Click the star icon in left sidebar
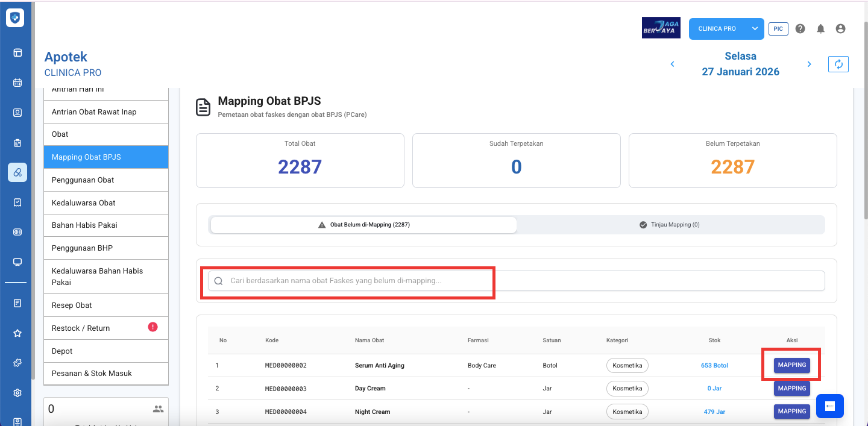The width and height of the screenshot is (868, 426). (x=17, y=333)
